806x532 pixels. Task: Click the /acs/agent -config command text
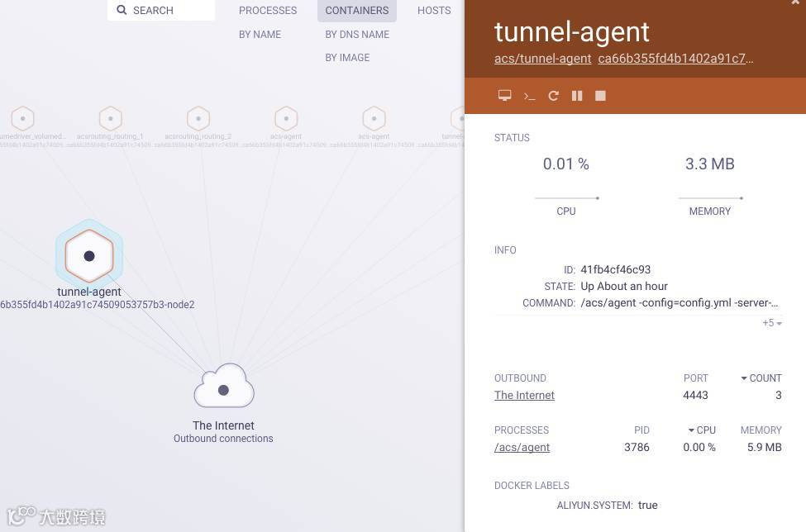[x=679, y=303]
